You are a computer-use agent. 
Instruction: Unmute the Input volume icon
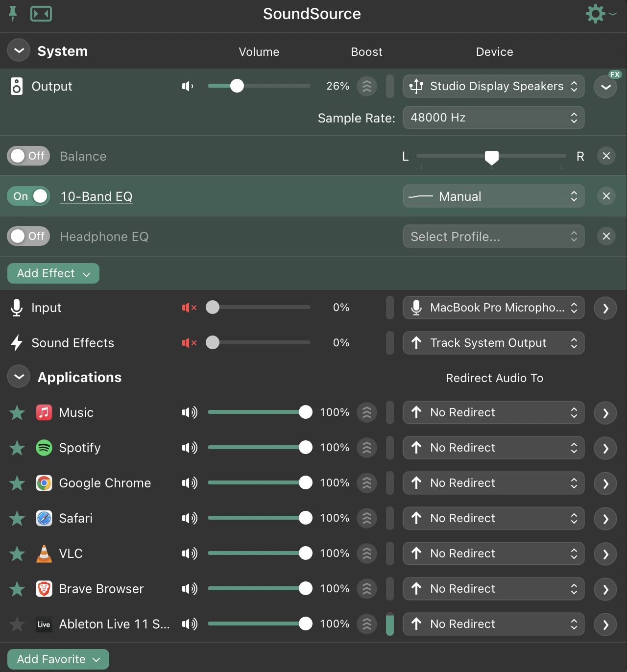[189, 308]
